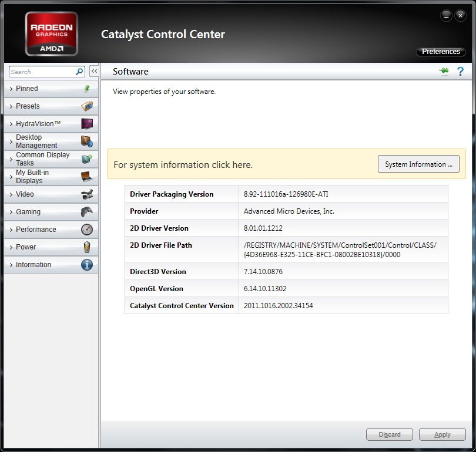Open the Video menu label
The image size is (476, 452).
pos(25,194)
